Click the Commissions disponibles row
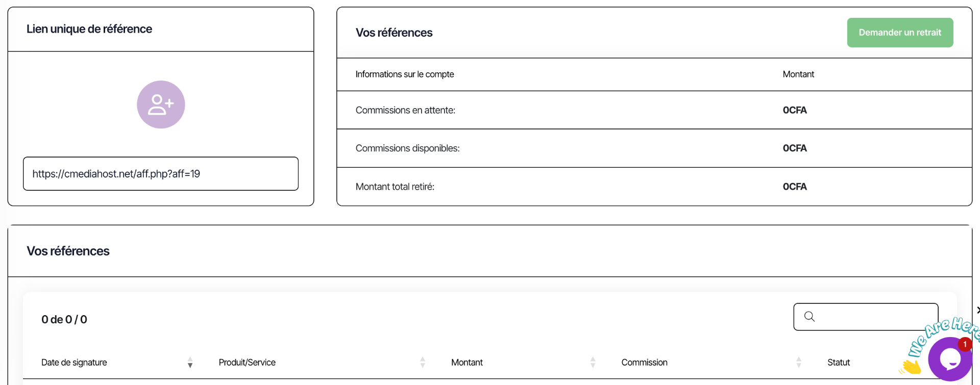 pos(654,148)
